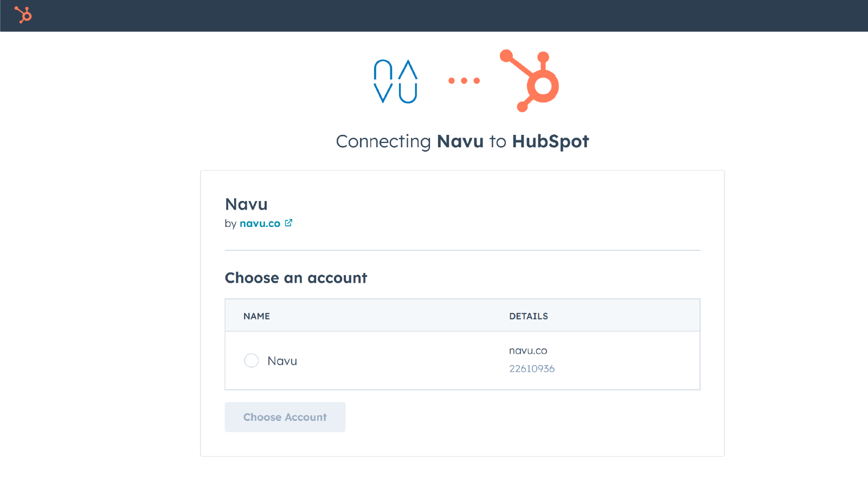This screenshot has width=868, height=488.
Task: Click bold word HubSpot in Connecting heading
Action: (x=550, y=141)
